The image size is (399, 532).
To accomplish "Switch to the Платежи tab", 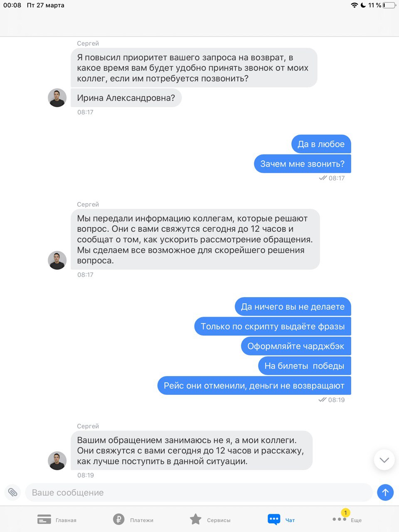I will [x=133, y=520].
